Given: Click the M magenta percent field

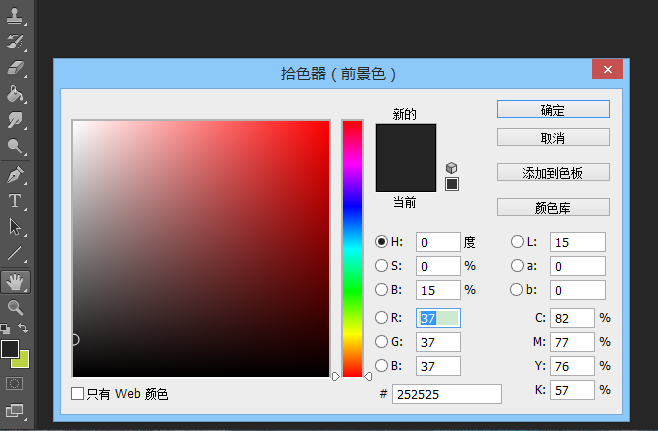Looking at the screenshot, I should [x=572, y=342].
